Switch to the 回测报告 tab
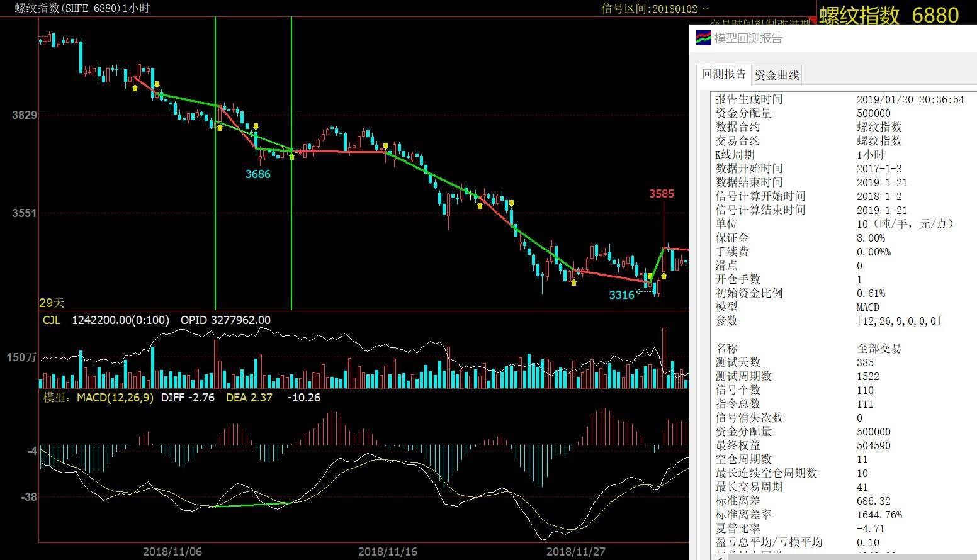The image size is (977, 560). click(723, 74)
